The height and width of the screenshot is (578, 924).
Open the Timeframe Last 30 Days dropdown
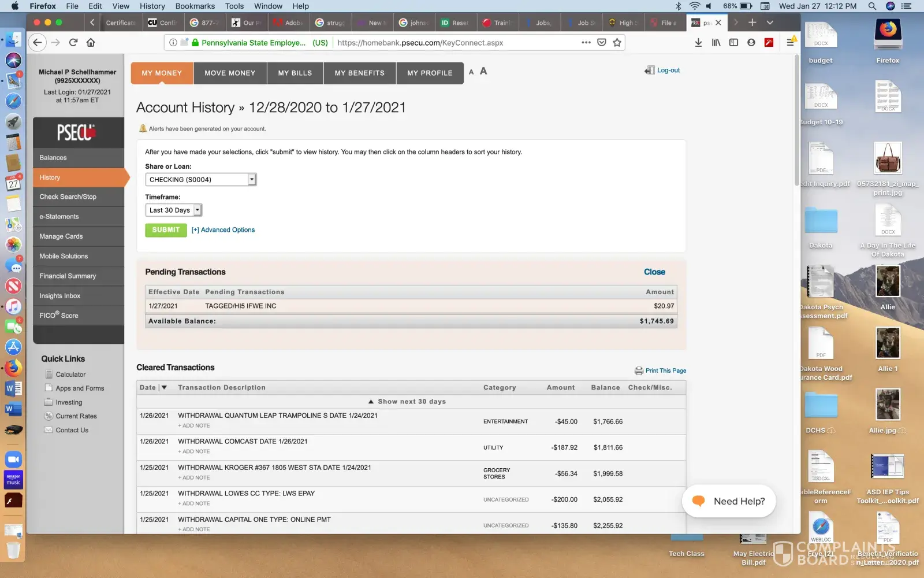tap(173, 210)
